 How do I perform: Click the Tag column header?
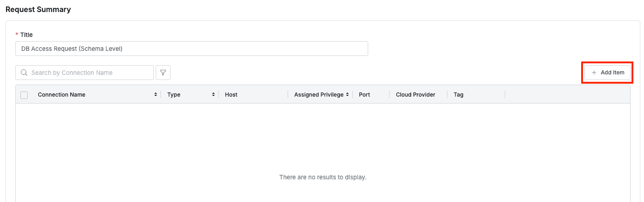(458, 94)
